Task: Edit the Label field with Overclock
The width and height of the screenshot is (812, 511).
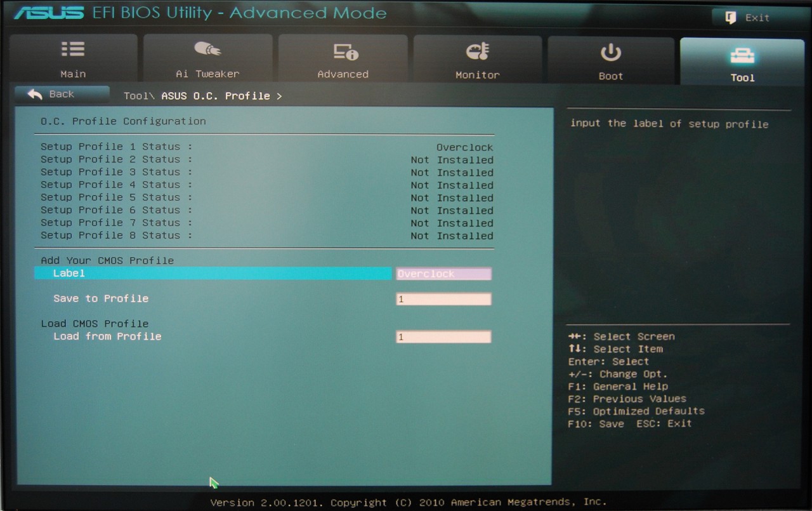Action: point(443,274)
